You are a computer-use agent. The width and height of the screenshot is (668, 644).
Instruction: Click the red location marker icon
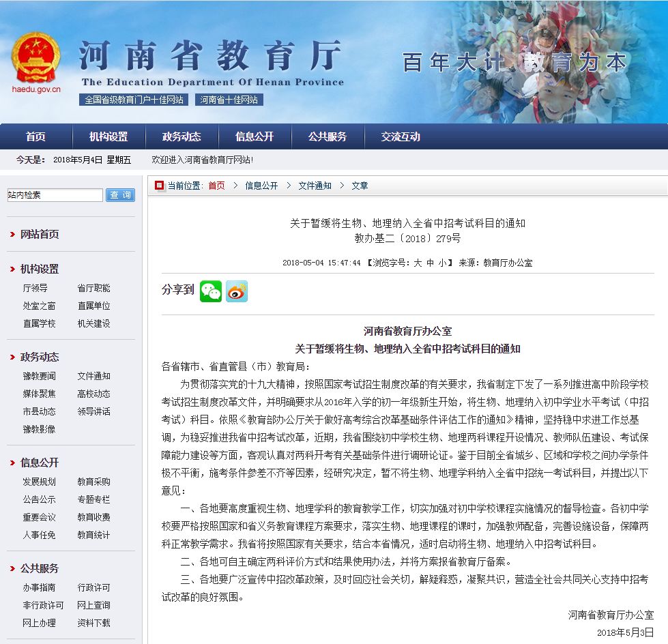click(x=159, y=186)
